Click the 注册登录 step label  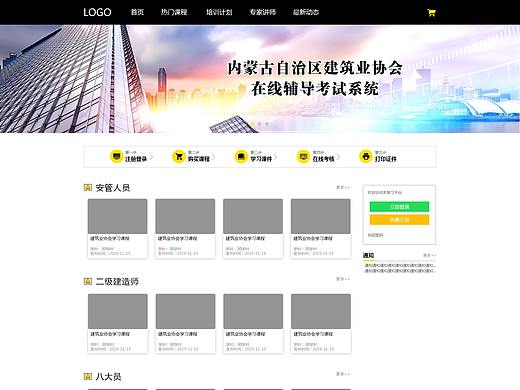(x=136, y=159)
